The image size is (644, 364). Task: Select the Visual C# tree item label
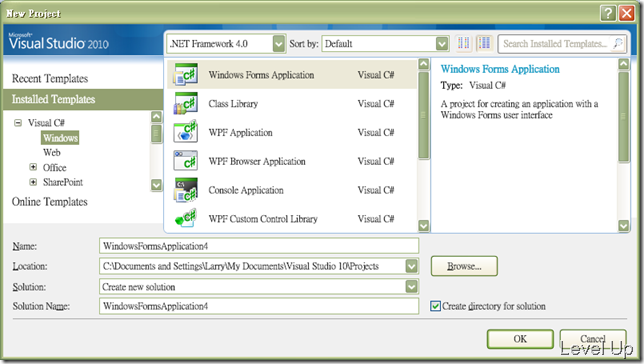coord(46,123)
